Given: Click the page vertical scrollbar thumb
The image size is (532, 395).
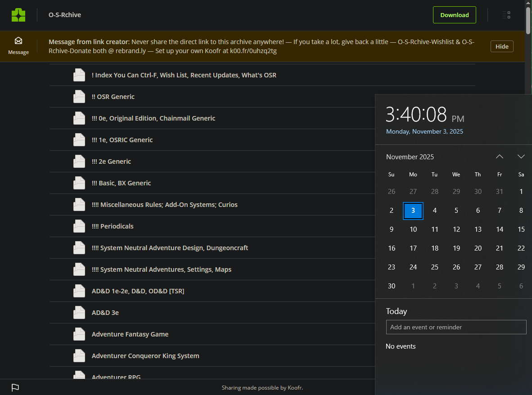Looking at the screenshot, I should click(528, 20).
